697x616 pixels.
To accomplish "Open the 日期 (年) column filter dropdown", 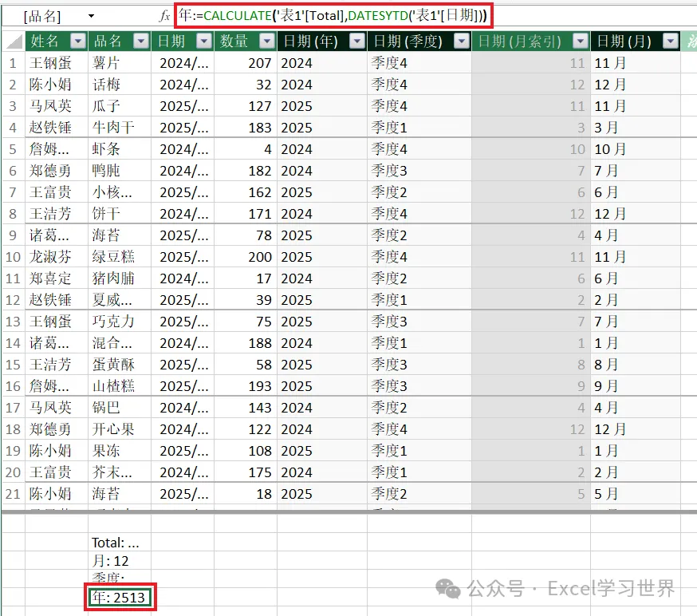I will [x=357, y=41].
